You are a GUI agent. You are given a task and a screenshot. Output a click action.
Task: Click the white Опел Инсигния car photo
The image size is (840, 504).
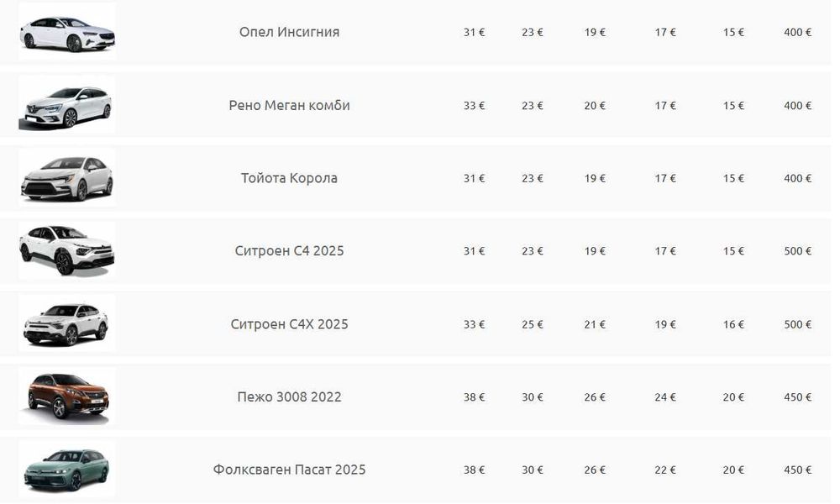(x=67, y=33)
